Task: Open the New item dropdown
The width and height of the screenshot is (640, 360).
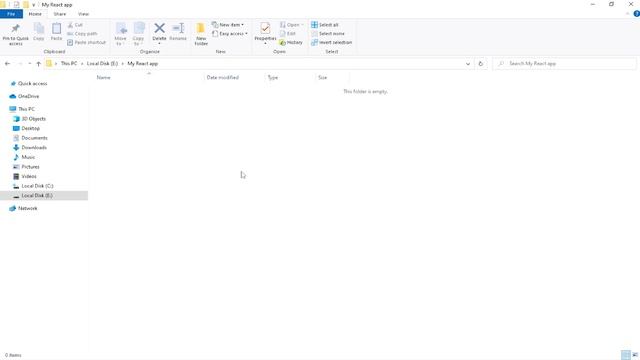Action: point(228,25)
